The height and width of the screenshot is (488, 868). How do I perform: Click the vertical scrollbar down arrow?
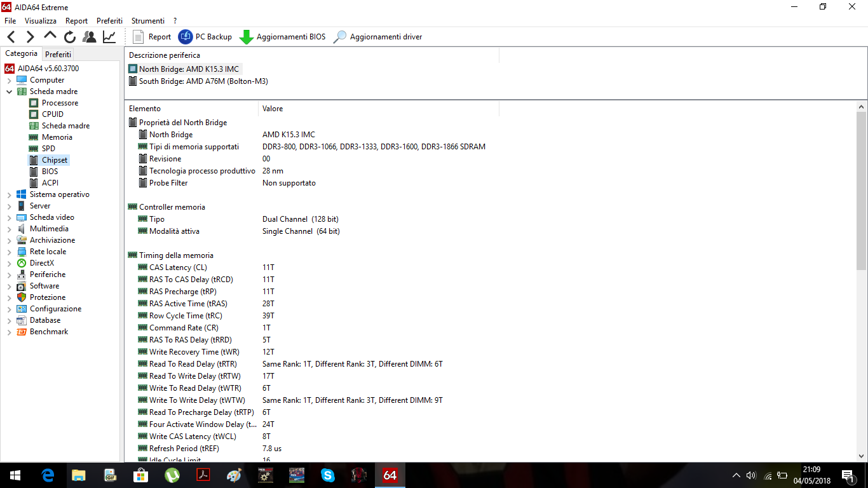(x=862, y=456)
